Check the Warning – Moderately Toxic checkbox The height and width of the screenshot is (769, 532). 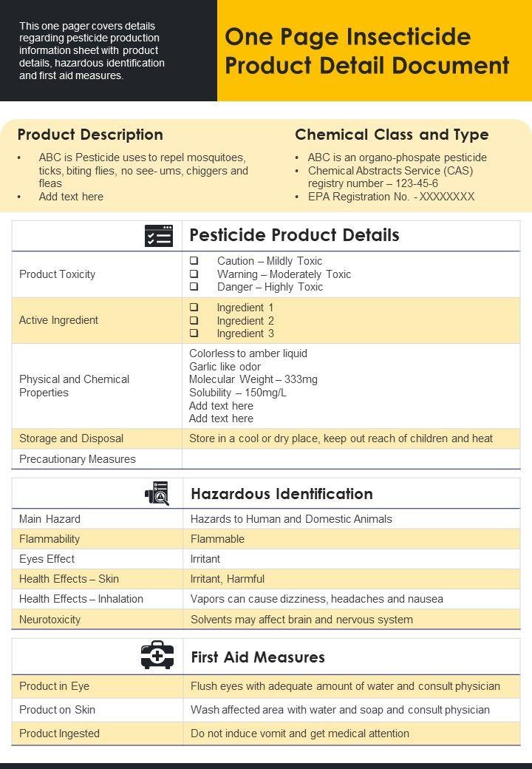coord(194,274)
